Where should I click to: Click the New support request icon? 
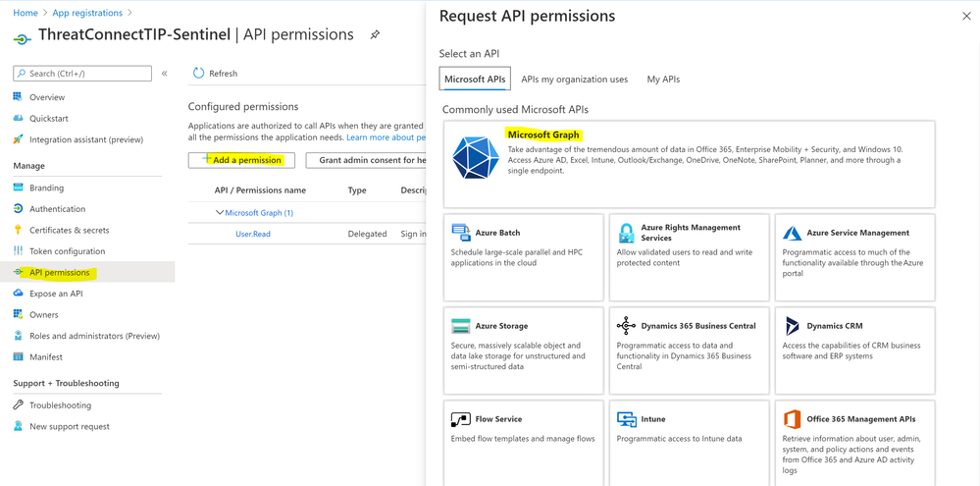18,426
